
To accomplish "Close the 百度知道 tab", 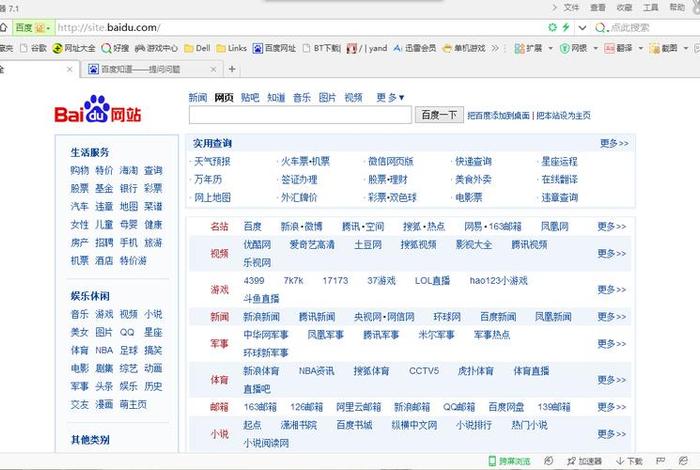I will tap(213, 69).
